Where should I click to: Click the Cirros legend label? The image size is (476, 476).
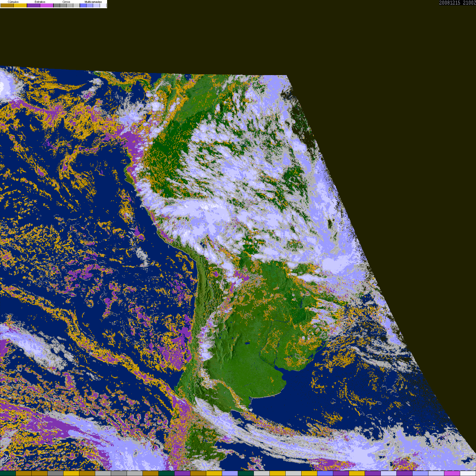tap(66, 2)
